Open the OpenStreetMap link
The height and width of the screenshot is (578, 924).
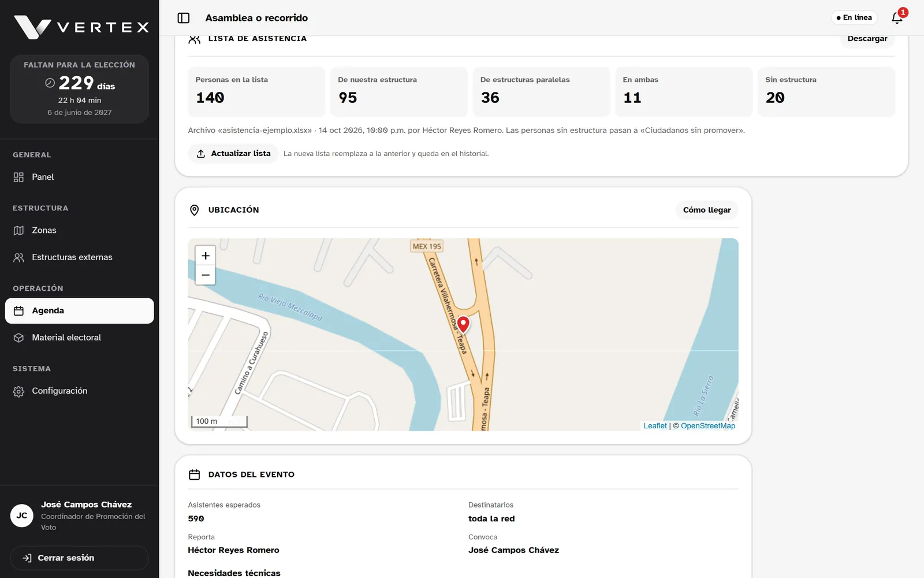(x=708, y=426)
